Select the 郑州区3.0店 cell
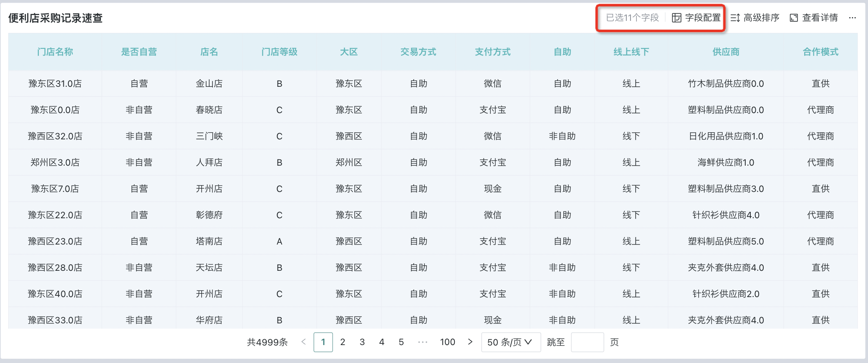The width and height of the screenshot is (868, 363). coord(55,162)
